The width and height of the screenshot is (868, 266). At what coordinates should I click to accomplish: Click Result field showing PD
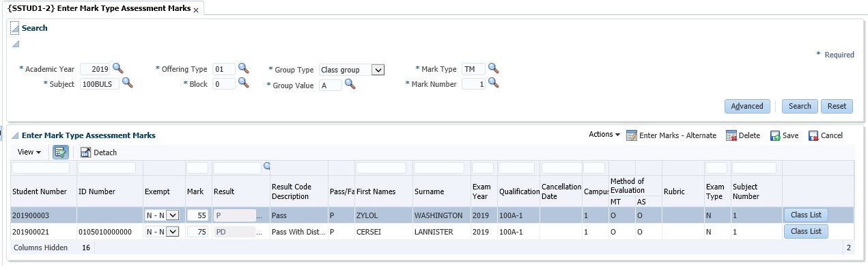pyautogui.click(x=234, y=232)
